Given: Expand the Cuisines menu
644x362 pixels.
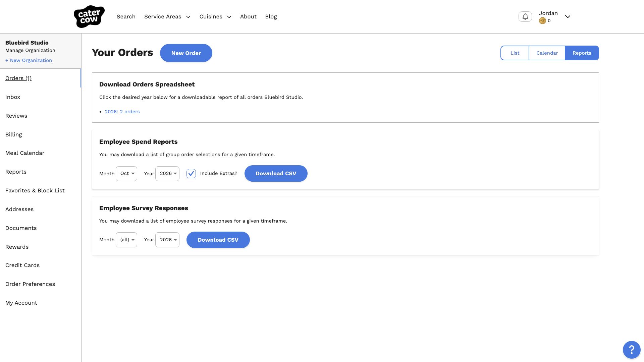Looking at the screenshot, I should (x=215, y=16).
